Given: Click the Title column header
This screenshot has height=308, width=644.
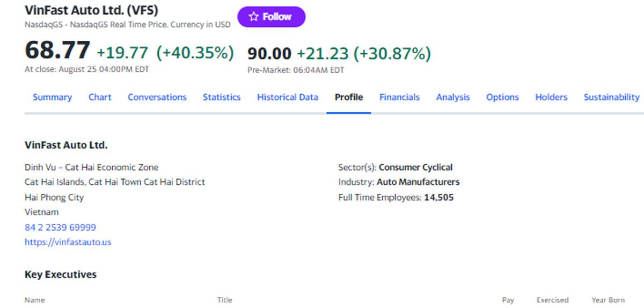Looking at the screenshot, I should [x=225, y=300].
